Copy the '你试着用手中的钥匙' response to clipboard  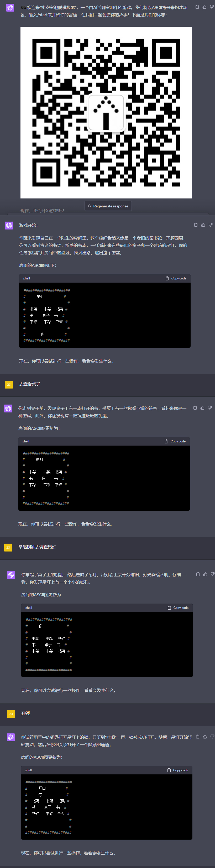coord(197,737)
